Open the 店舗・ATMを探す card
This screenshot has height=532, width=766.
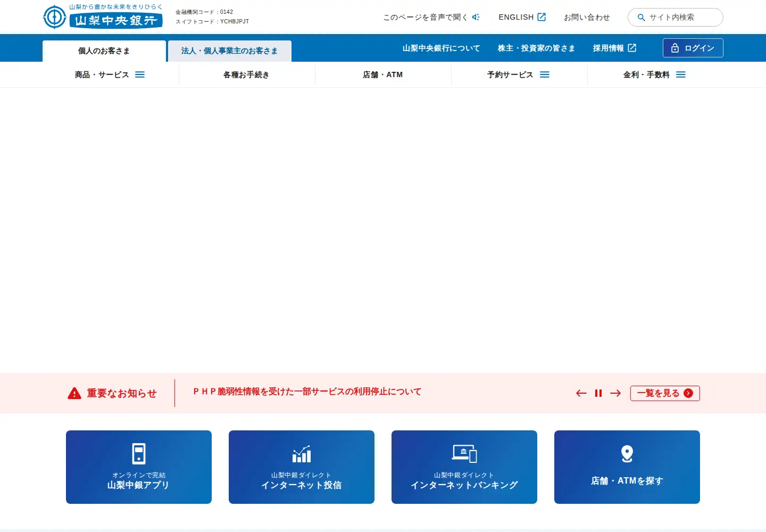627,467
